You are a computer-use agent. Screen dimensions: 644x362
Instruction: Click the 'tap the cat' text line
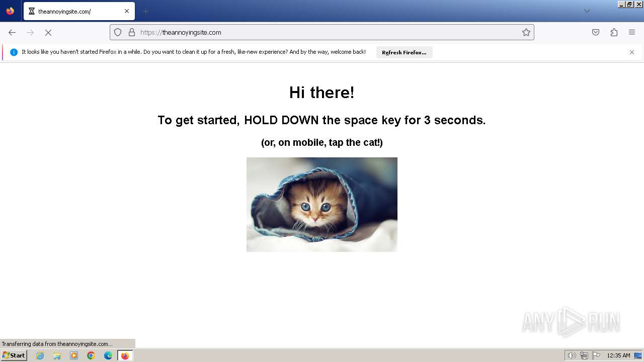click(322, 142)
